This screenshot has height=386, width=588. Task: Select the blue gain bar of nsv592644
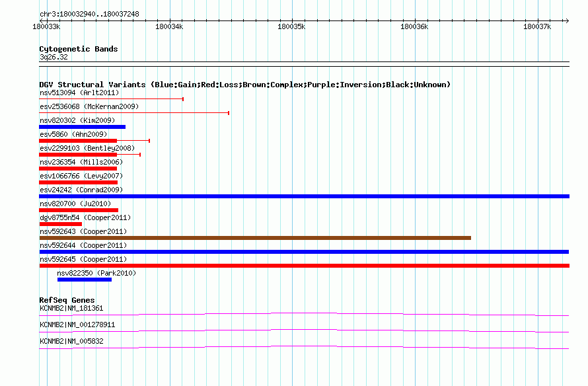coord(304,252)
